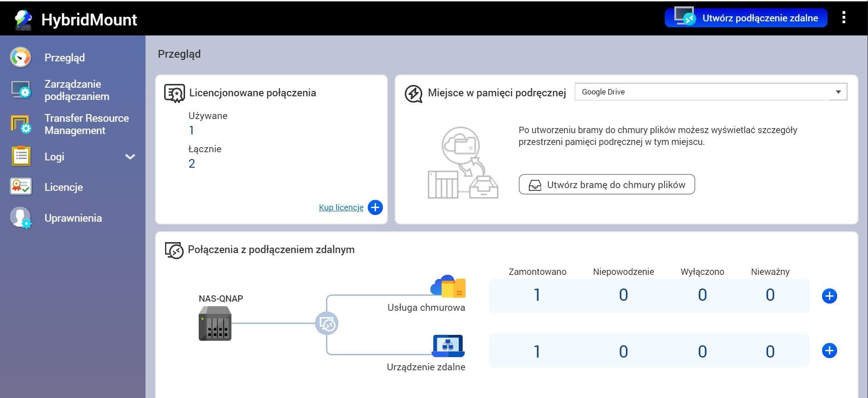Click the Transfer Resource Management icon
868x398 pixels.
21,124
